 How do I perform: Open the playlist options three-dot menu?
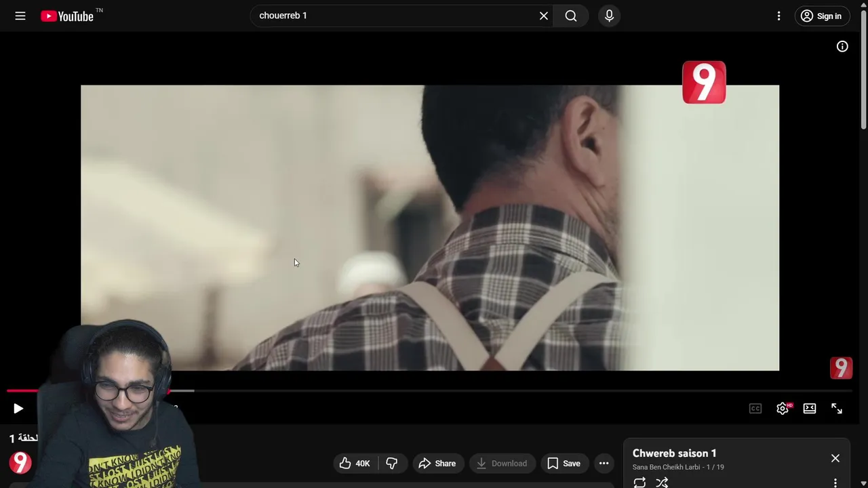(x=835, y=483)
